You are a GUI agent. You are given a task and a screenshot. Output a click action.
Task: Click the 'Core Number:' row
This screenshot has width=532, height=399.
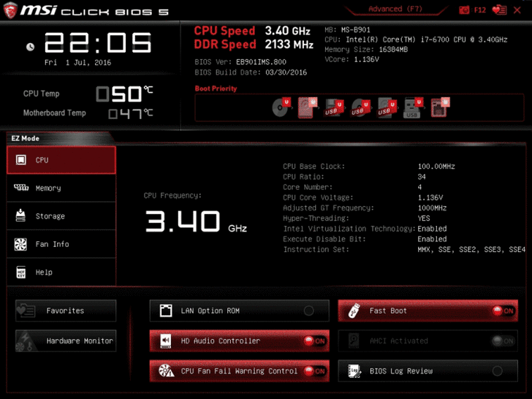click(x=352, y=187)
